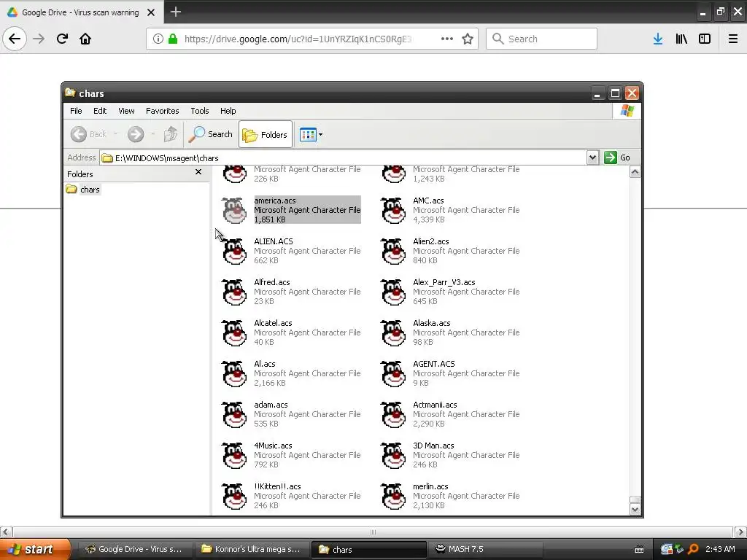The image size is (747, 560).
Task: Click the Alien2.acs character icon
Action: pos(393,251)
